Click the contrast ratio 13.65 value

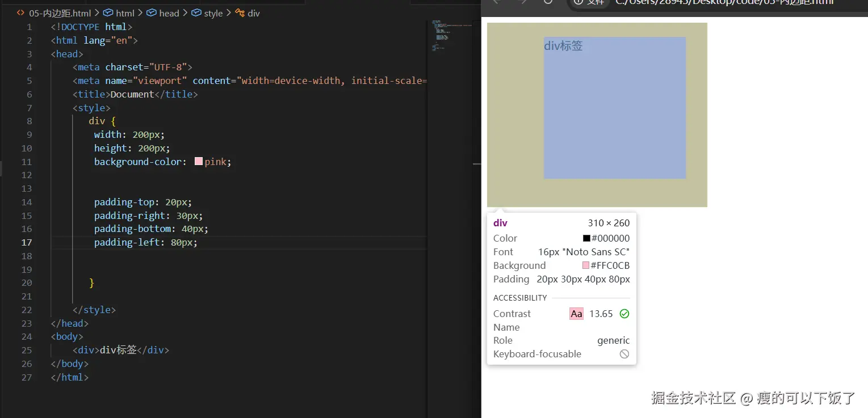[x=601, y=314]
